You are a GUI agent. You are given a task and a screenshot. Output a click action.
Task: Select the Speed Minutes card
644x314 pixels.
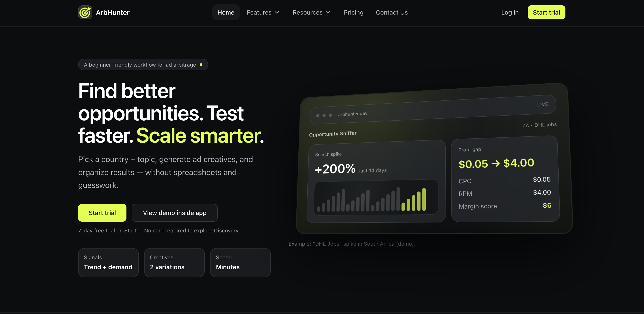240,262
